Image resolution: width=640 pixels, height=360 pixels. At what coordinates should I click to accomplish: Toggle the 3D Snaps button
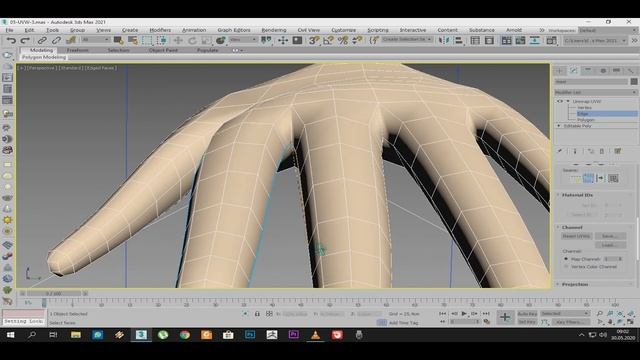tap(313, 40)
